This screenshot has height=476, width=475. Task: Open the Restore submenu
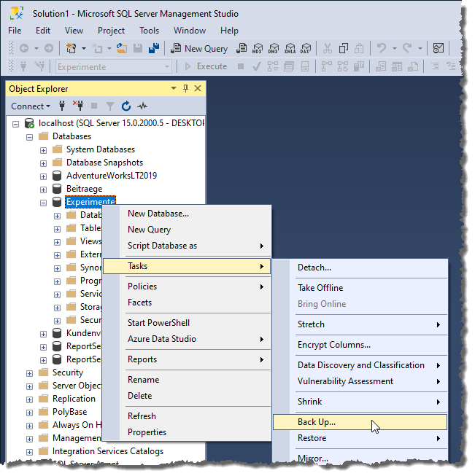tap(360, 438)
